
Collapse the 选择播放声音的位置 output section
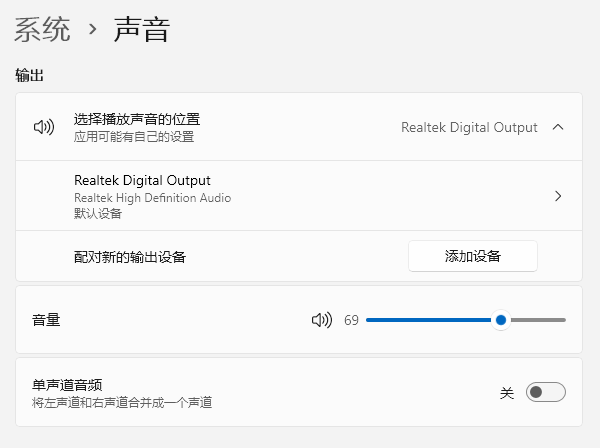click(558, 127)
